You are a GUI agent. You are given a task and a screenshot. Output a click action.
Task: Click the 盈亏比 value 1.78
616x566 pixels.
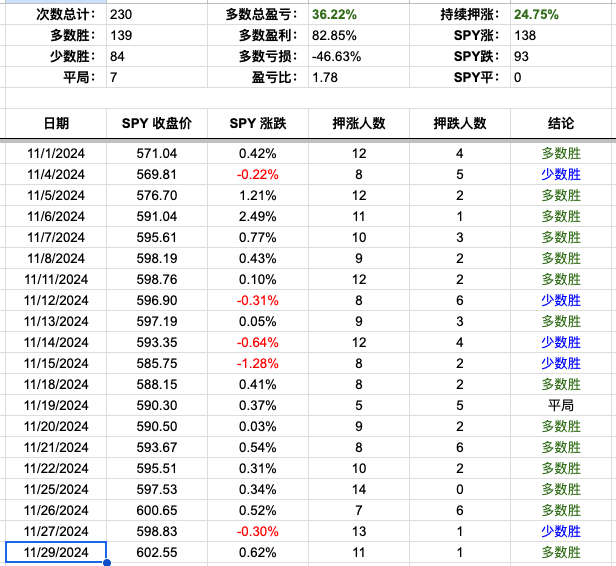325,77
